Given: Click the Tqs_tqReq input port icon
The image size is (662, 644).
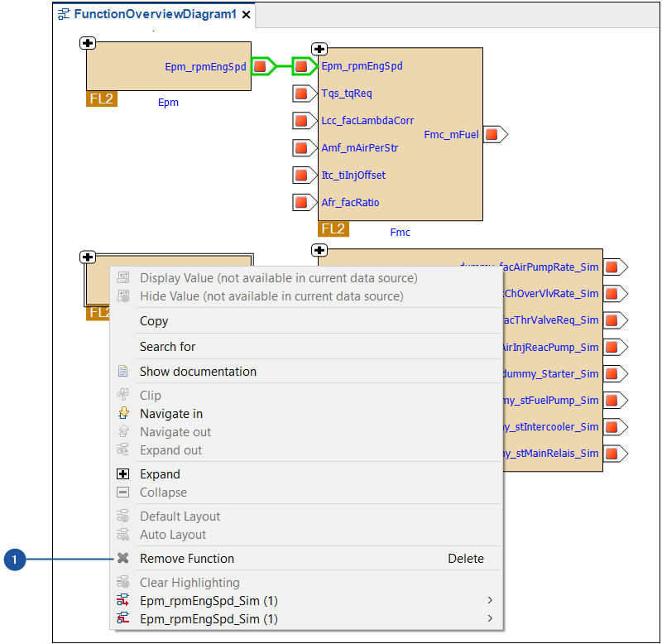Looking at the screenshot, I should 303,94.
